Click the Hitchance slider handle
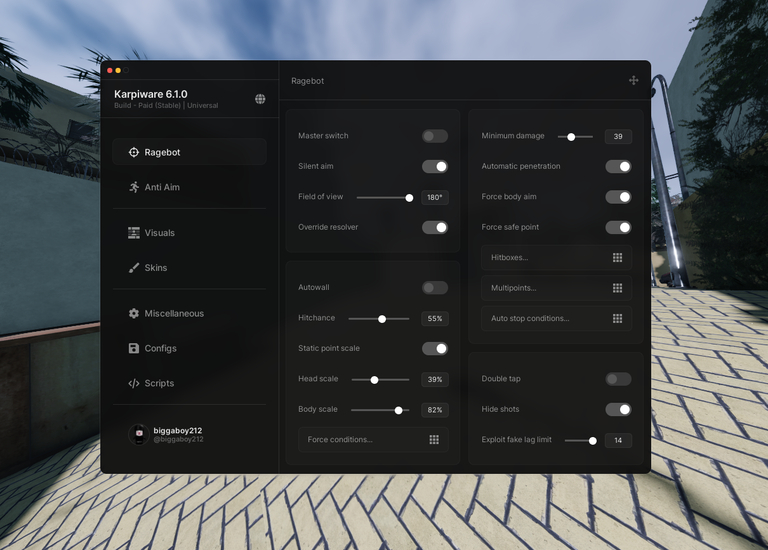Screen dimensions: 768x550 pos(382,319)
